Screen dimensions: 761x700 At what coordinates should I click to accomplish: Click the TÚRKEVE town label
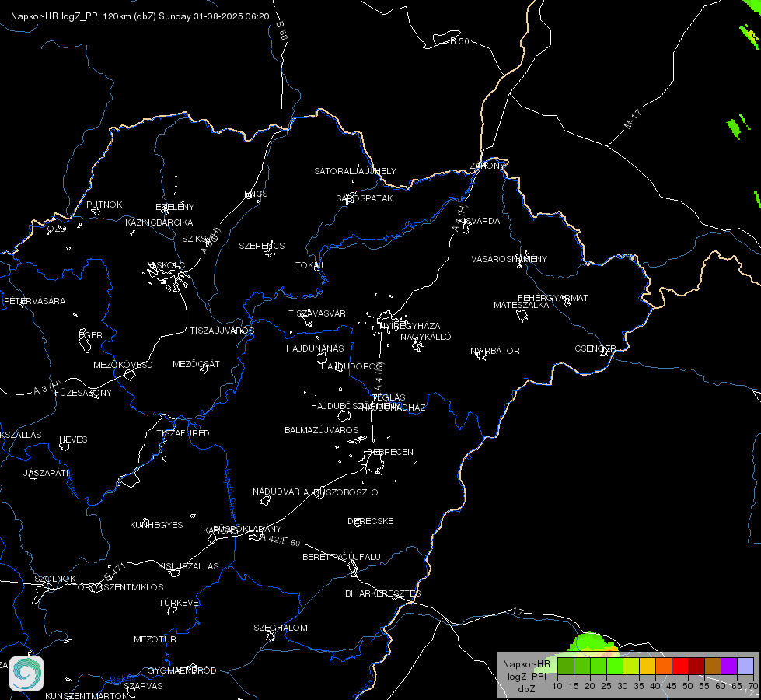coord(180,603)
